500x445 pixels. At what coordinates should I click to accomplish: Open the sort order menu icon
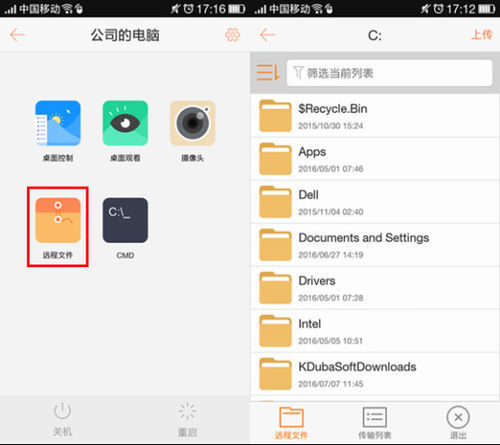tap(268, 72)
